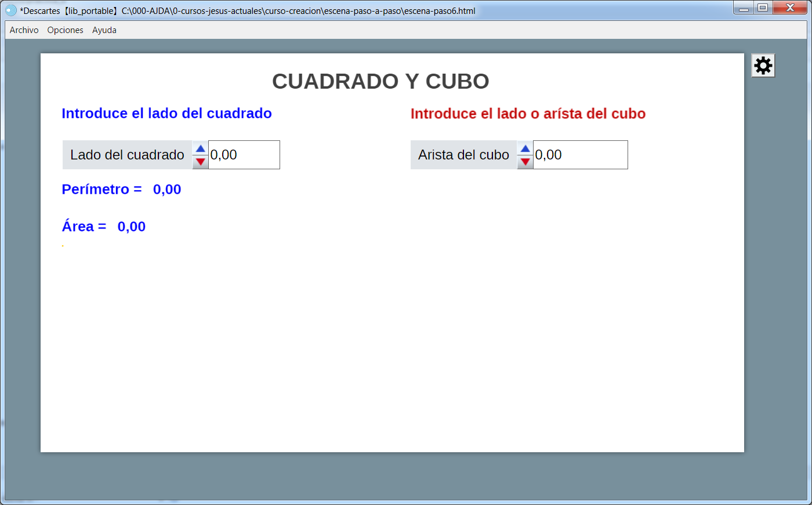This screenshot has height=505, width=812.
Task: Click the 'CUADRADO Y CUBO' title
Action: (380, 81)
